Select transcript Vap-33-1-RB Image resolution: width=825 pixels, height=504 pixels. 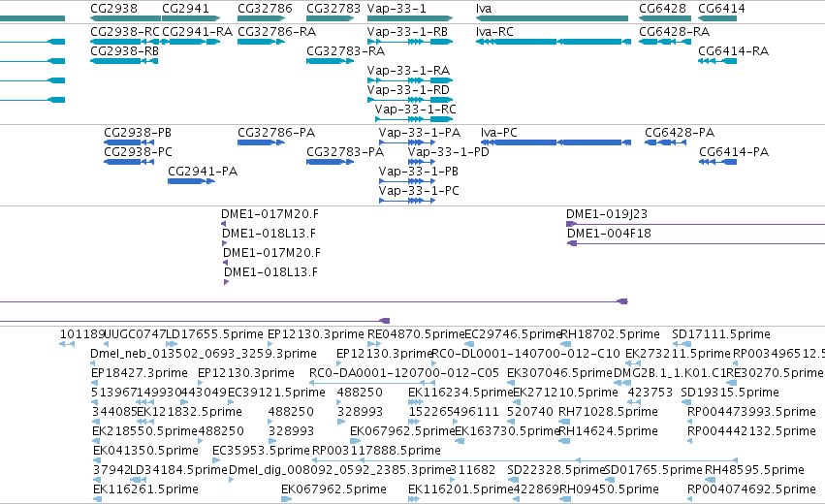tap(407, 32)
